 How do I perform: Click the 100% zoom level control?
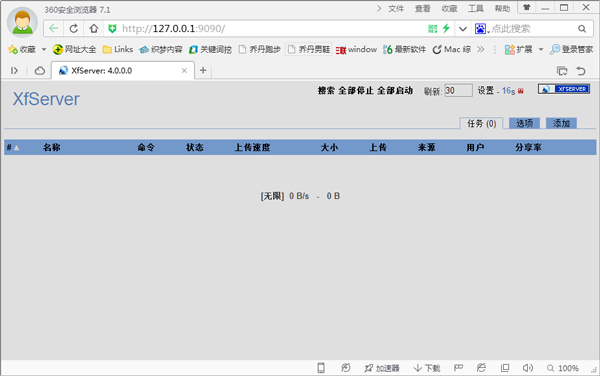click(562, 368)
